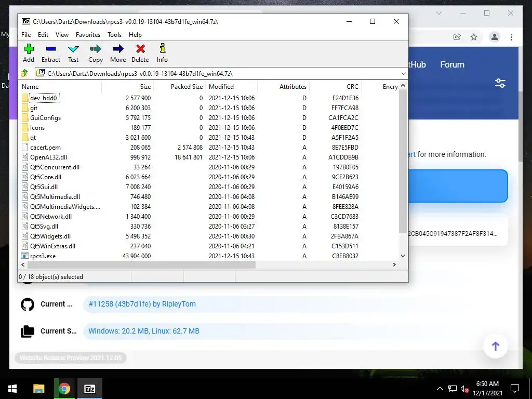Open Chrome profile avatar icon

point(495,37)
